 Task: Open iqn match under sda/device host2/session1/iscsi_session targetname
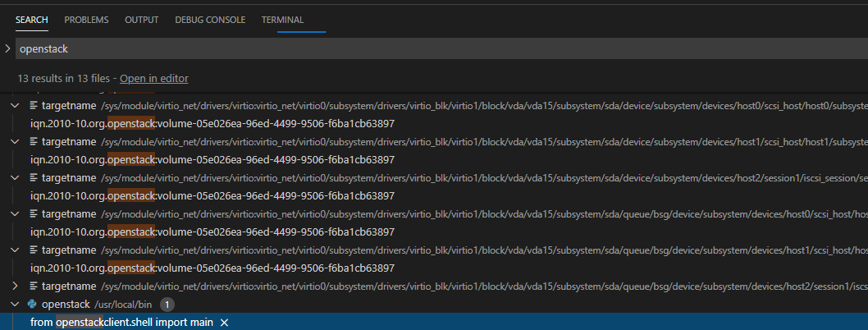[x=212, y=196]
